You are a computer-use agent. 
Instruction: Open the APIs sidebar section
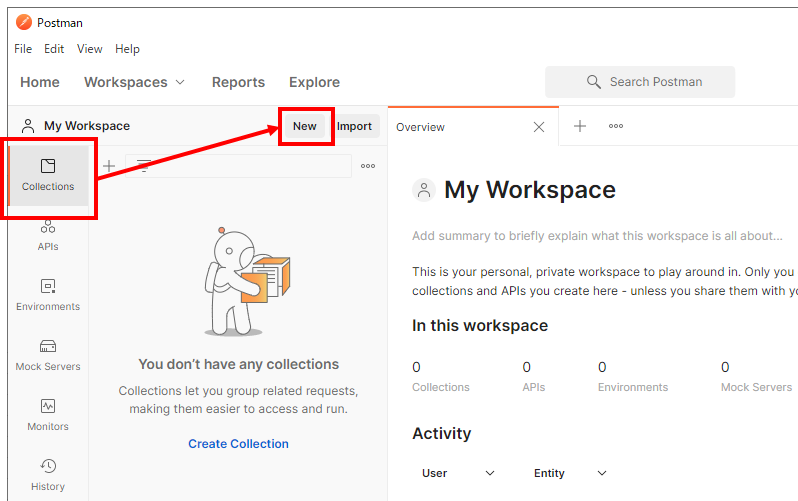[48, 234]
